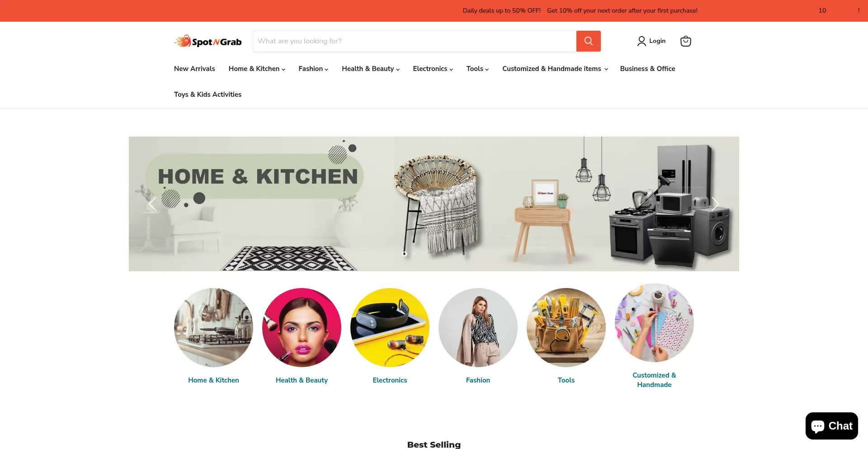868x449 pixels.
Task: Expand the Electronics dropdown menu
Action: point(433,69)
